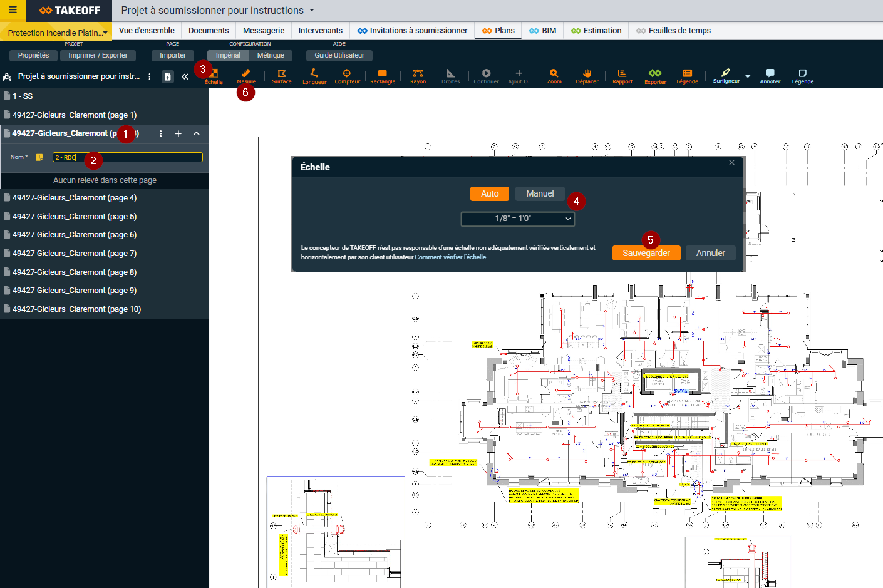This screenshot has height=588, width=883.
Task: Click the Sauvegarder button
Action: tap(646, 253)
